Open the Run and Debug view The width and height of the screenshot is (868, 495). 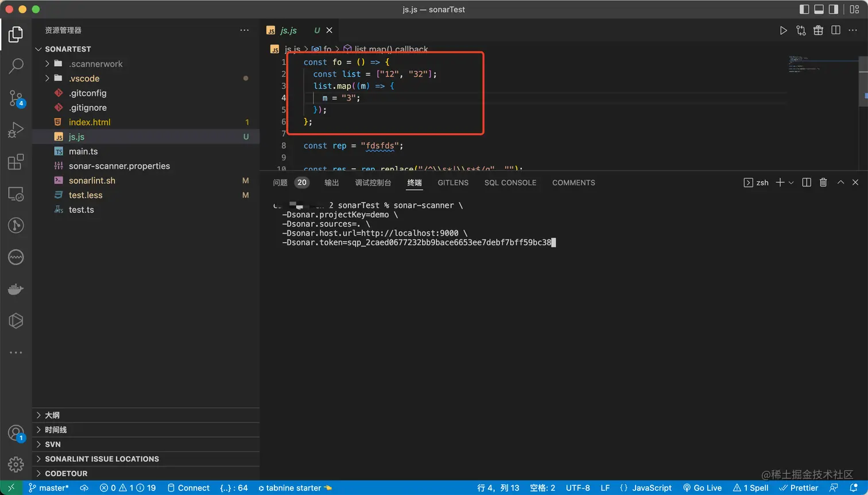(x=16, y=130)
